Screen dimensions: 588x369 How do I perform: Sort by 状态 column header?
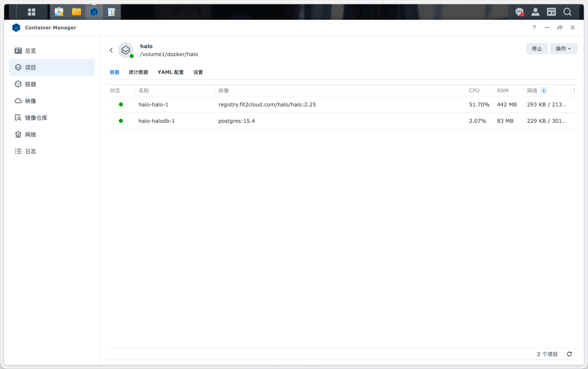click(x=121, y=90)
